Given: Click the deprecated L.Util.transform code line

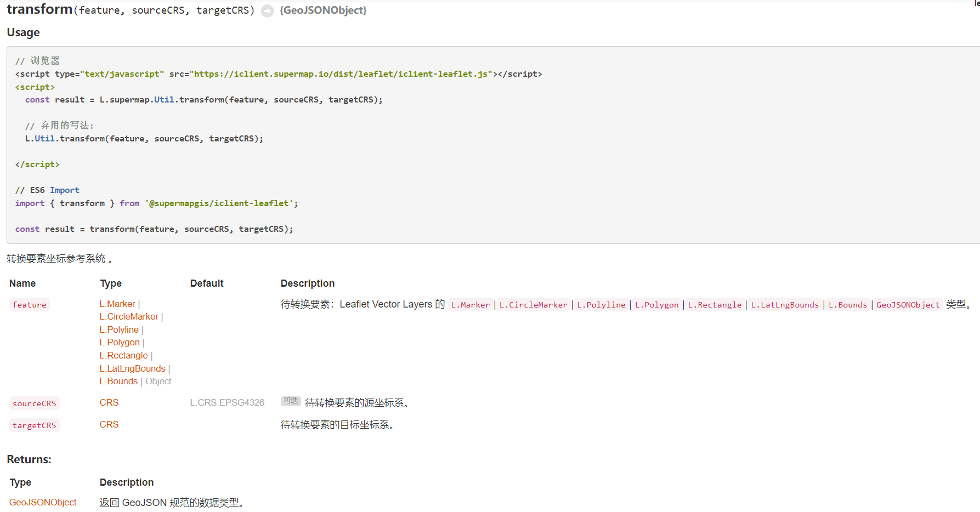Looking at the screenshot, I should click(x=144, y=139).
